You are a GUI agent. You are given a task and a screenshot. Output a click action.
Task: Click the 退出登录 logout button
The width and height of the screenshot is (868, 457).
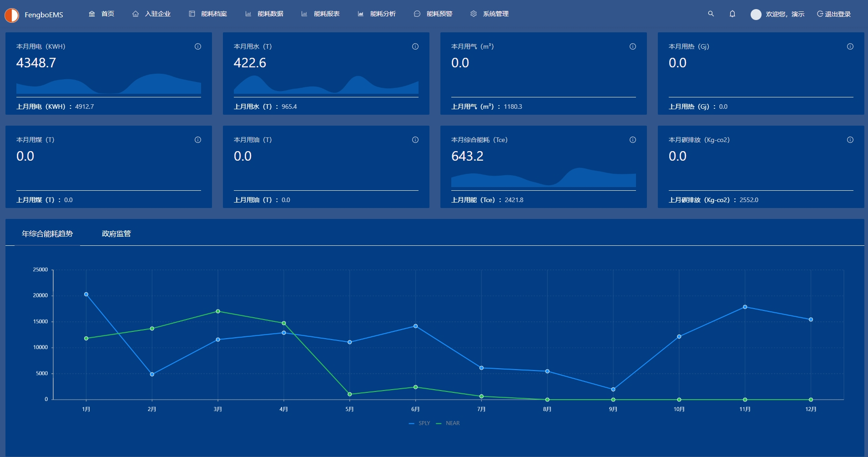pos(833,14)
